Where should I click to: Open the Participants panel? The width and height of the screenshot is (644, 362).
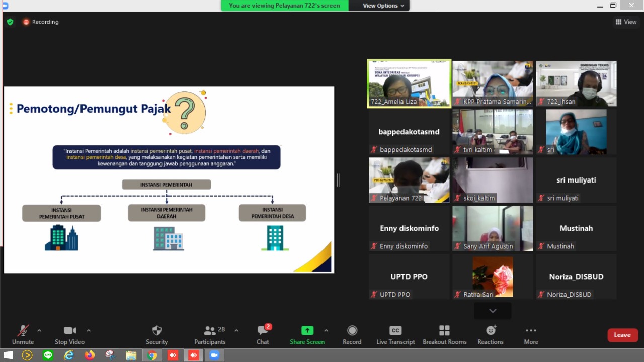click(210, 334)
